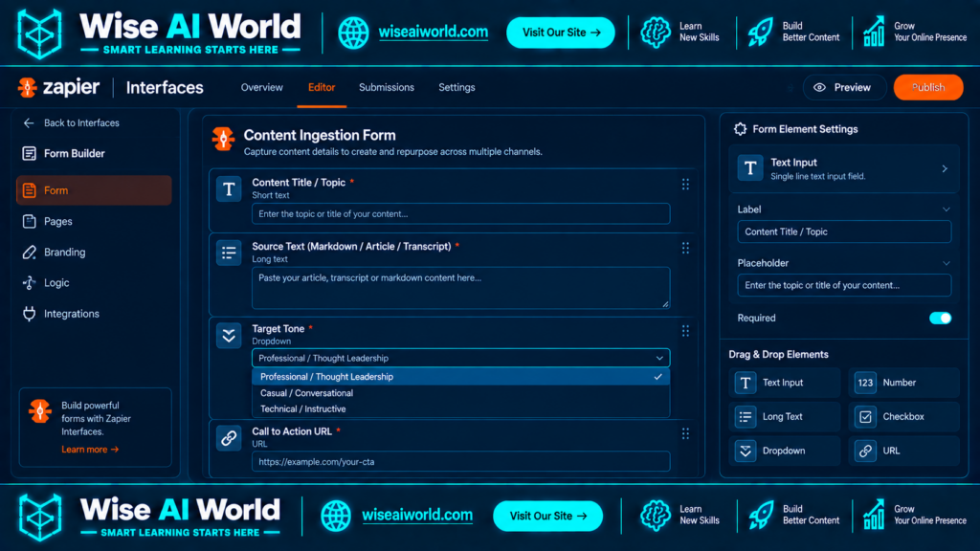The width and height of the screenshot is (980, 551).
Task: Edit the Label field in settings panel
Action: tap(844, 231)
